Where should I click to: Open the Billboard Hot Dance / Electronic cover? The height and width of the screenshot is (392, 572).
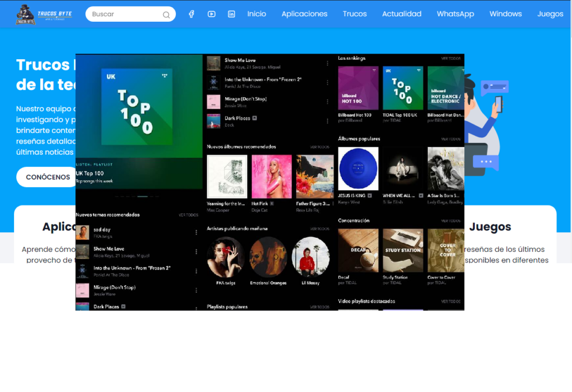[x=446, y=88]
